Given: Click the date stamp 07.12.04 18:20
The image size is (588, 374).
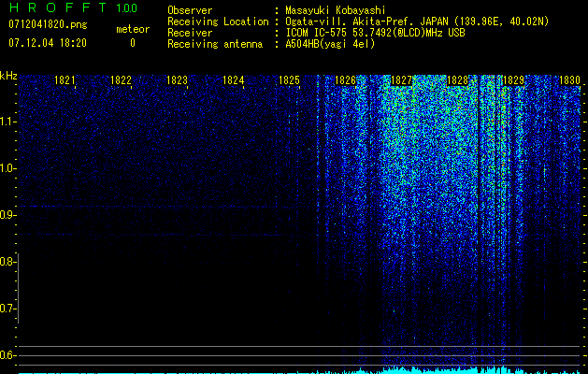Looking at the screenshot, I should point(48,43).
